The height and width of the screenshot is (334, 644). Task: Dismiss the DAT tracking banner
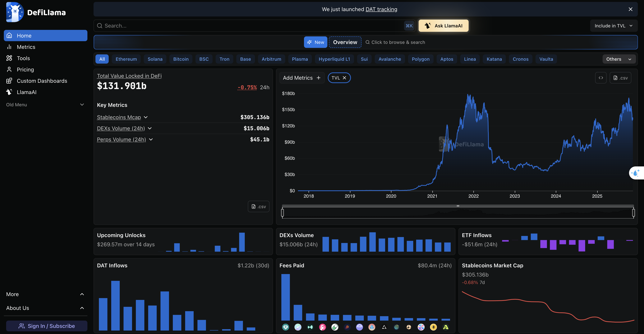pos(630,9)
